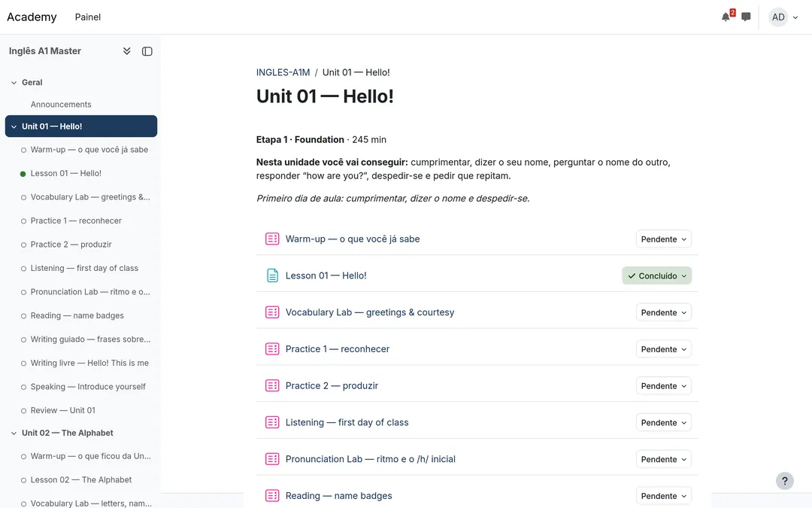Open Listening — first day of class link
812x508 pixels.
click(x=347, y=422)
